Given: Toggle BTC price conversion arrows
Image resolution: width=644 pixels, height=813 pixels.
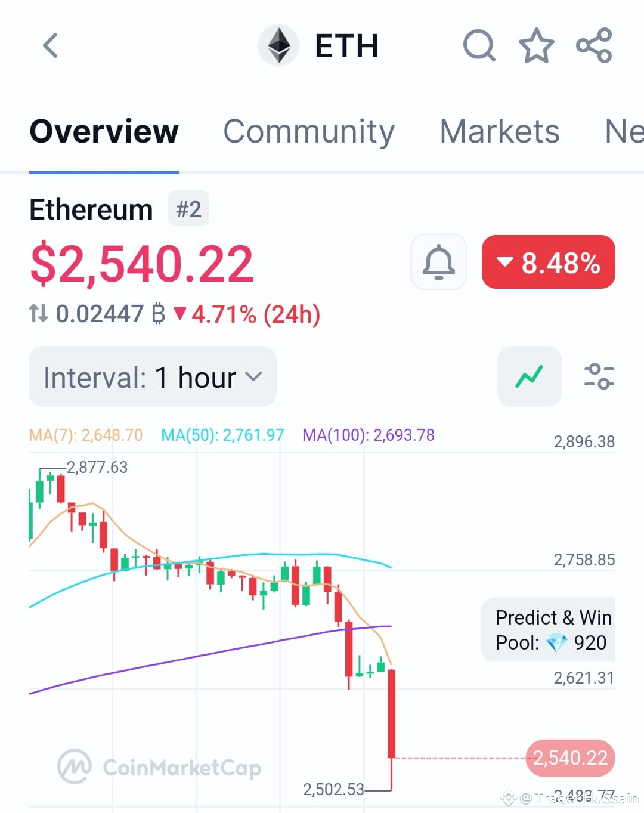Looking at the screenshot, I should pos(39,314).
